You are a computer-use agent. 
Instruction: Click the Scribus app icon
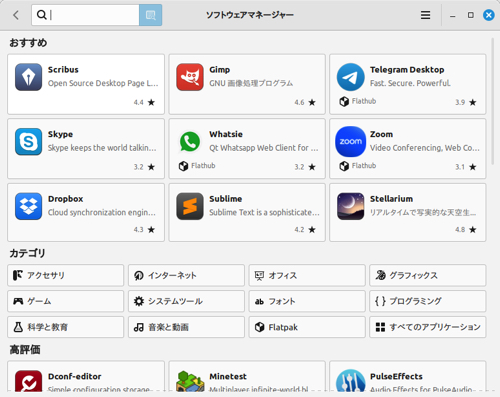tap(28, 77)
